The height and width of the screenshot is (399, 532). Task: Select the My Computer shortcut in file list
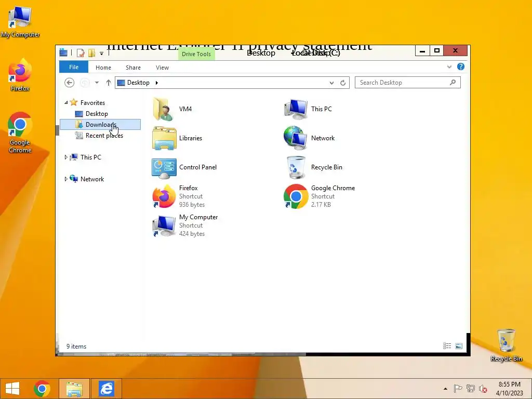point(164,225)
